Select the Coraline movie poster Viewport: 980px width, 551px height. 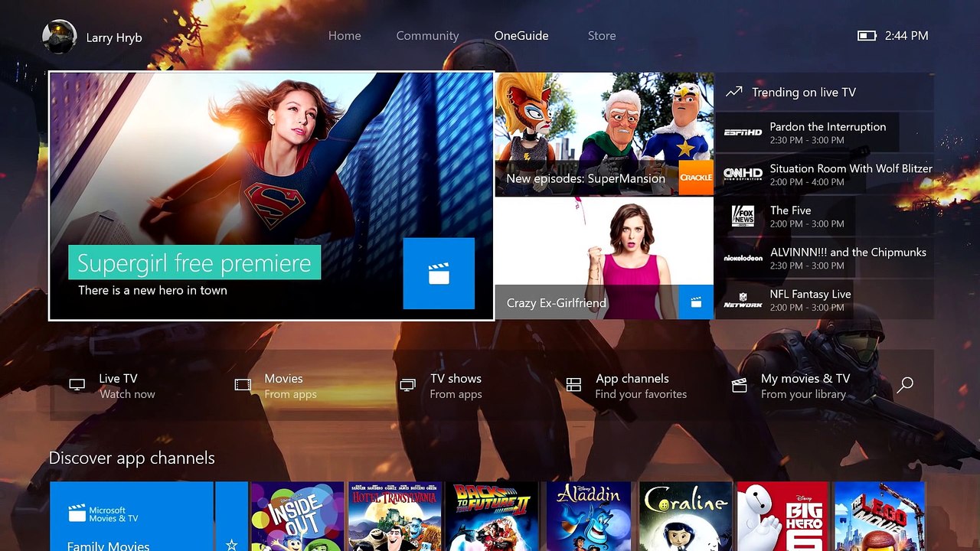[686, 517]
